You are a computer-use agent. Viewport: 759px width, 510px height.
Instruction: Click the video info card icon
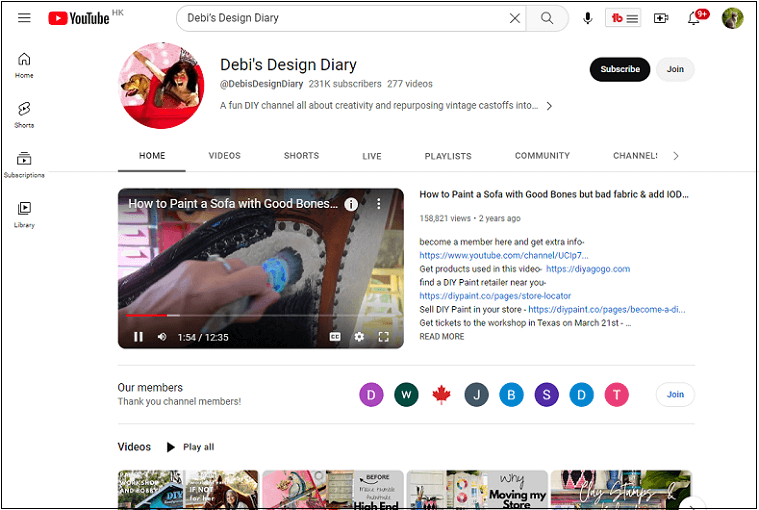click(x=351, y=204)
